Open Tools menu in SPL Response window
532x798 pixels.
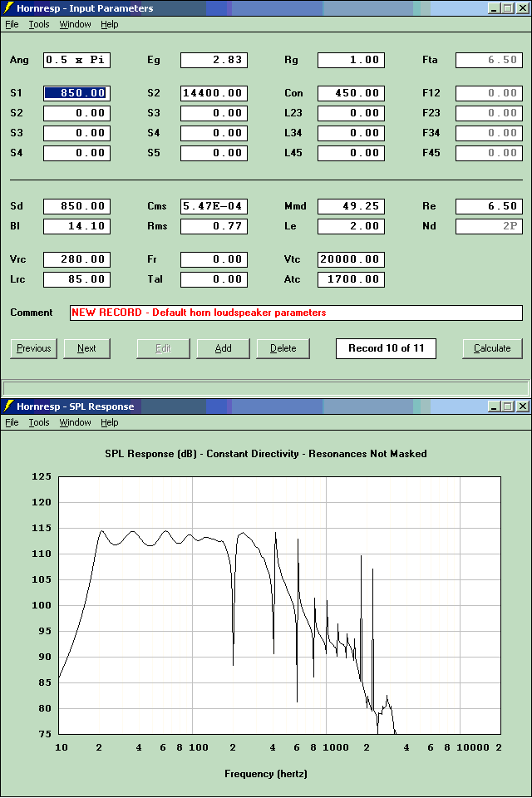(x=39, y=422)
